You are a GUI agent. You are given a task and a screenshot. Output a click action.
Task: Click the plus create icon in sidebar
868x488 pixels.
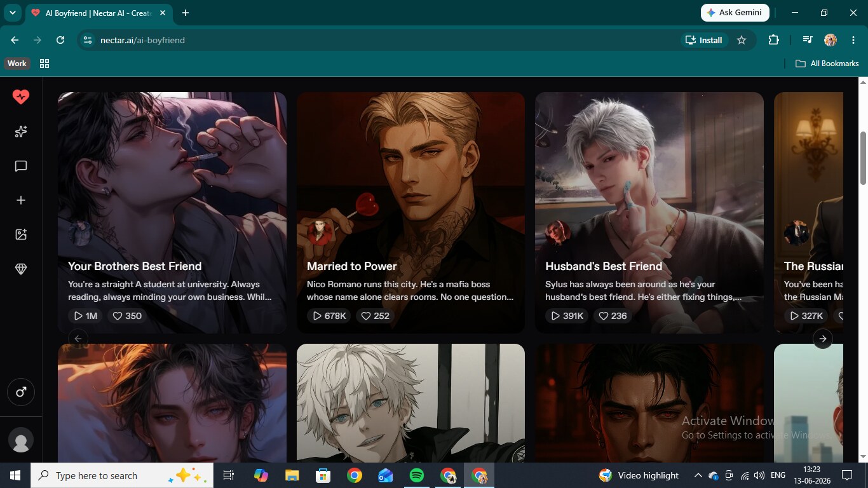coord(21,200)
